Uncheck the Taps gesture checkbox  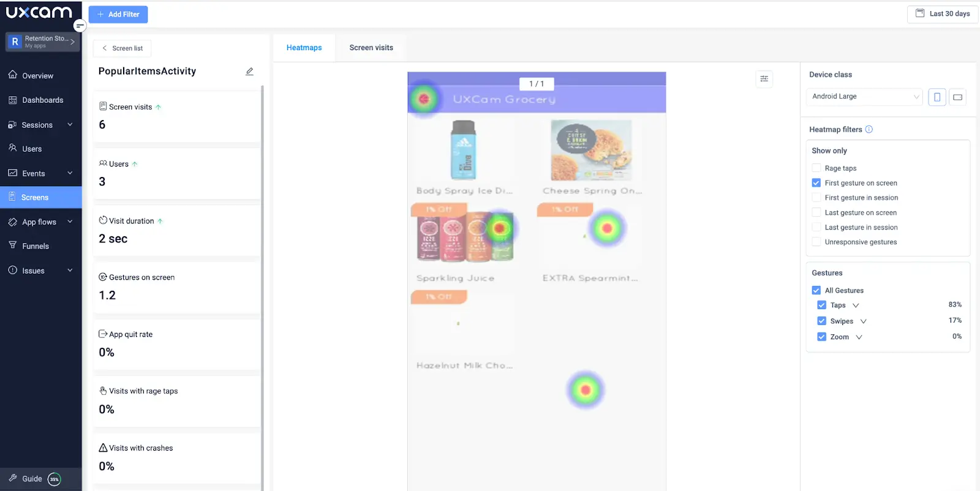(822, 305)
